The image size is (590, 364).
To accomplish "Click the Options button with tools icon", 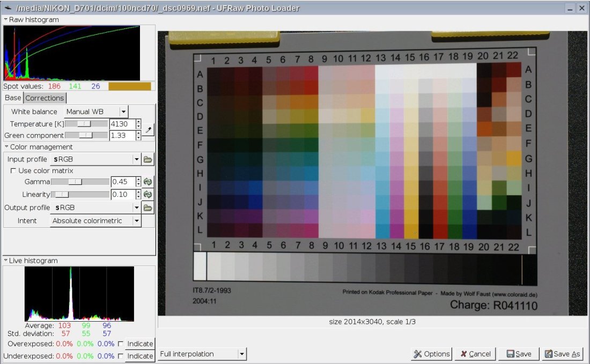I will 431,354.
